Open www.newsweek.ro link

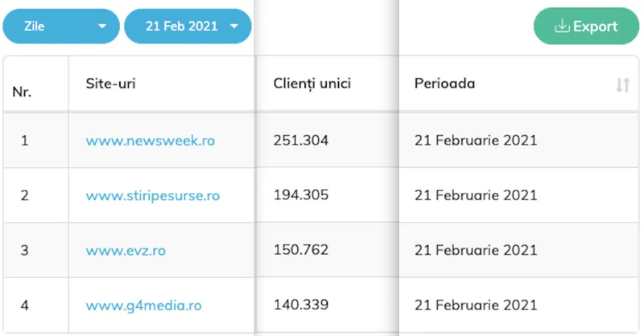pos(151,141)
